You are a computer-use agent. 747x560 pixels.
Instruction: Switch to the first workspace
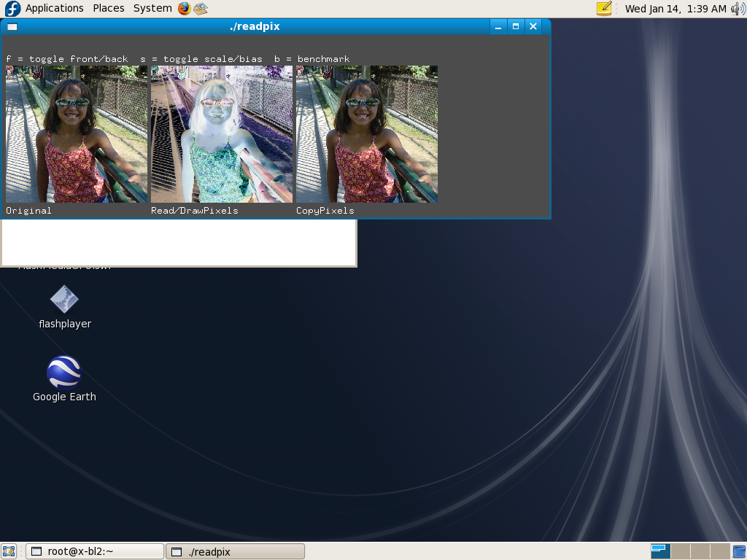[660, 551]
